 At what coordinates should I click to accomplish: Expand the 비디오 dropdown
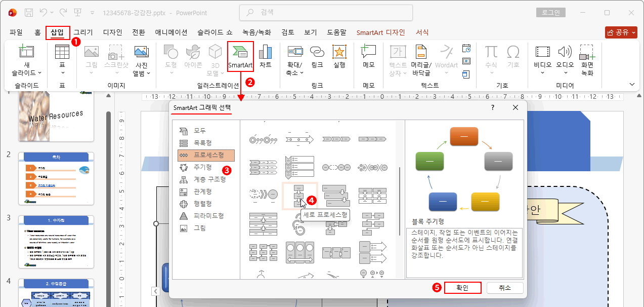[542, 72]
